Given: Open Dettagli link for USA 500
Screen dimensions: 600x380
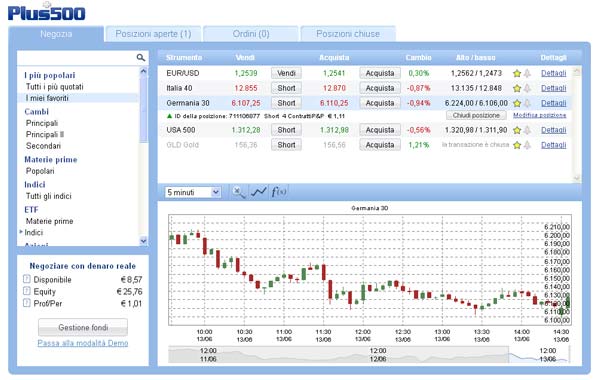Looking at the screenshot, I should [553, 130].
